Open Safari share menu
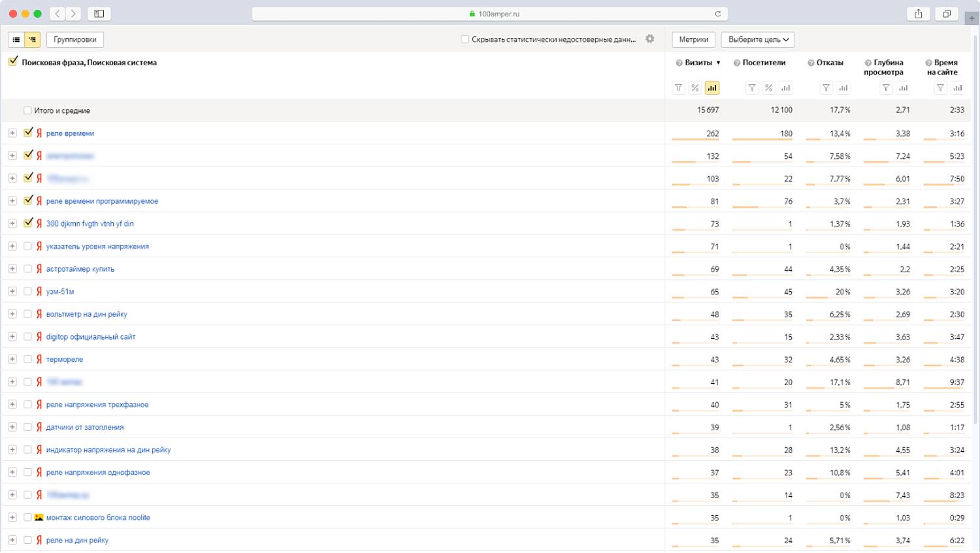 click(919, 14)
